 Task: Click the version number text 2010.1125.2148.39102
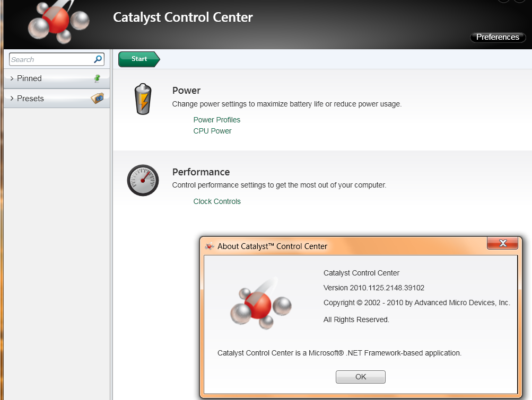[387, 288]
